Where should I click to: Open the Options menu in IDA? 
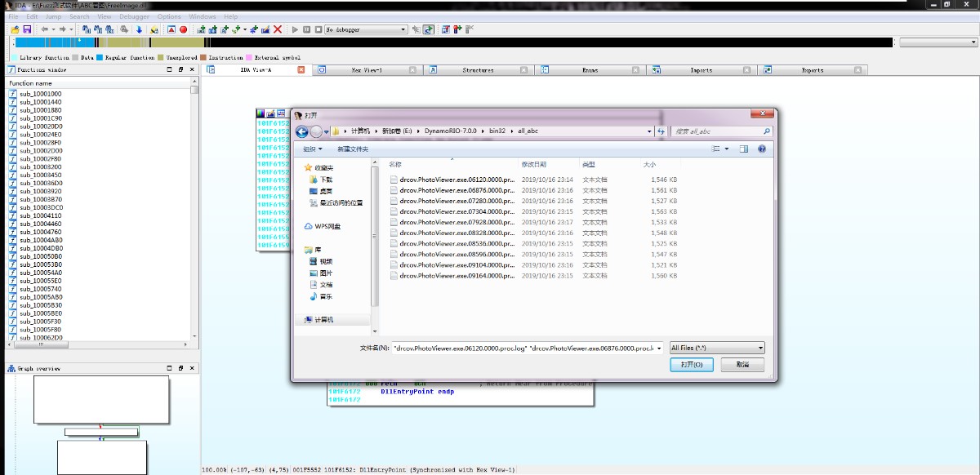pos(169,16)
